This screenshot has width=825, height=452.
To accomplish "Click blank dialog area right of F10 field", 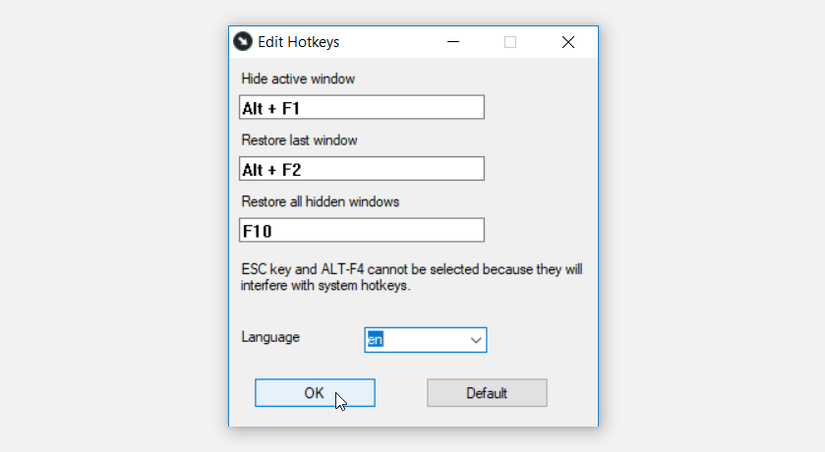I will click(540, 231).
